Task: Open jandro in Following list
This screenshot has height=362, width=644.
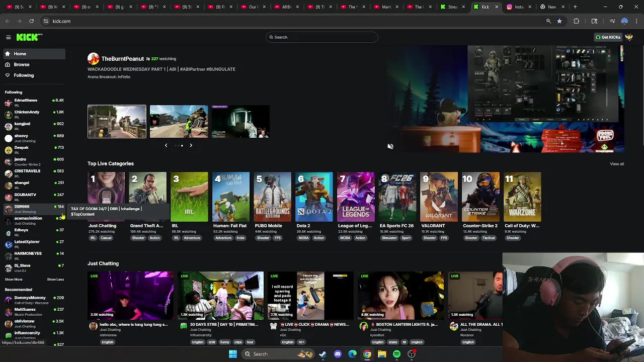Action: click(34, 161)
